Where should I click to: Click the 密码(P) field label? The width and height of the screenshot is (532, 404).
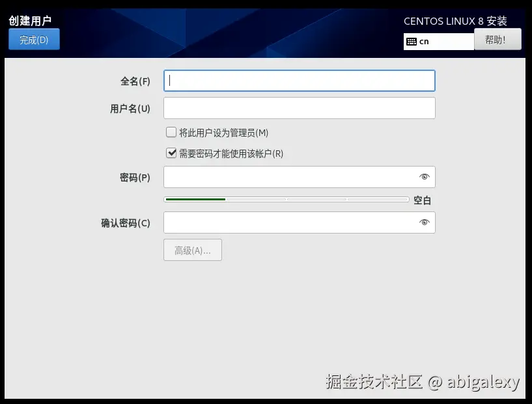tap(135, 176)
